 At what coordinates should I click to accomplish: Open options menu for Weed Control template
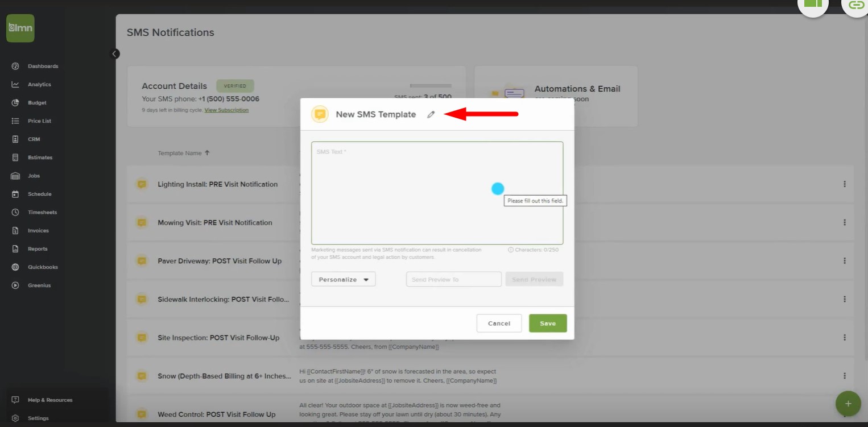point(845,414)
